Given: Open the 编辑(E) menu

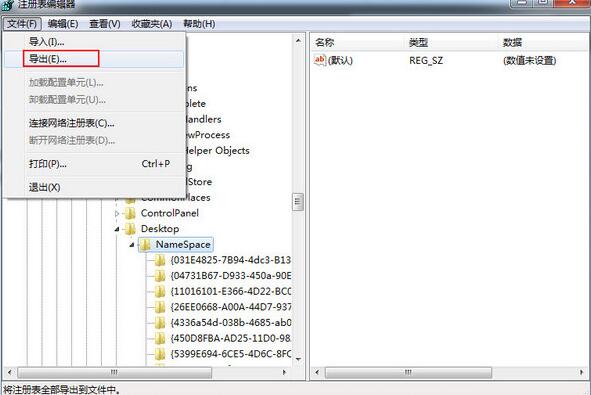Looking at the screenshot, I should click(63, 24).
